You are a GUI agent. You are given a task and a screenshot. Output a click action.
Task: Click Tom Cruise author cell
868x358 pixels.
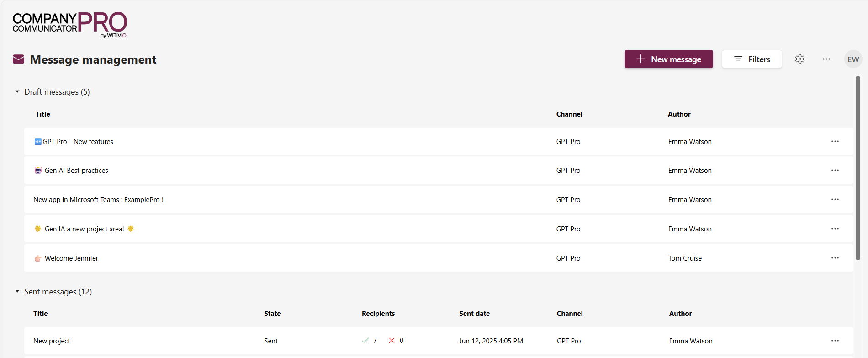click(685, 258)
